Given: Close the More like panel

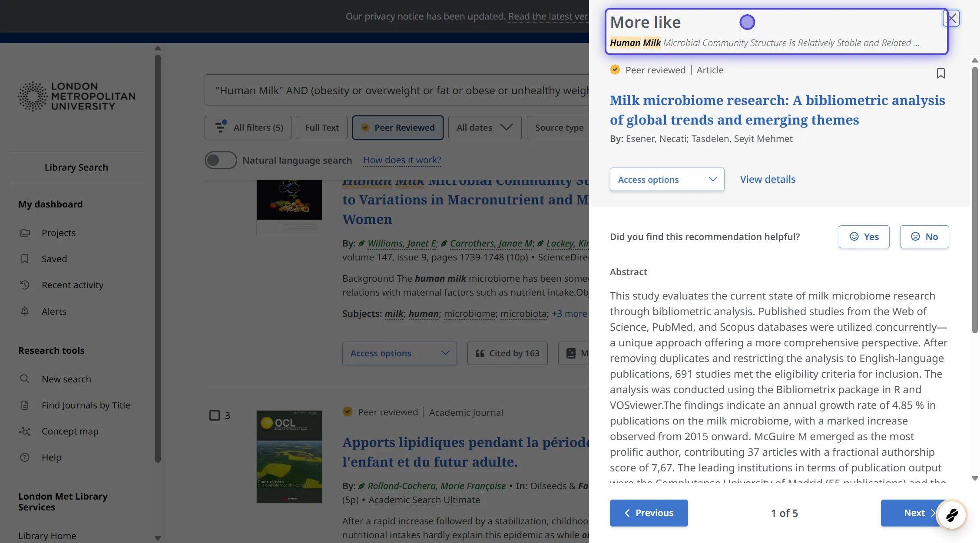Looking at the screenshot, I should (x=951, y=18).
